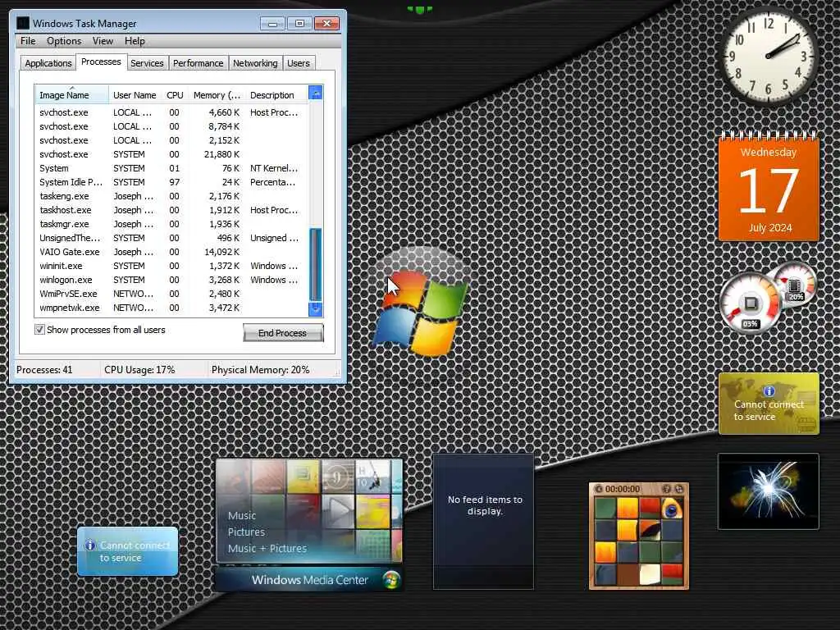Click the CPU Usage: 17% status text

[139, 370]
